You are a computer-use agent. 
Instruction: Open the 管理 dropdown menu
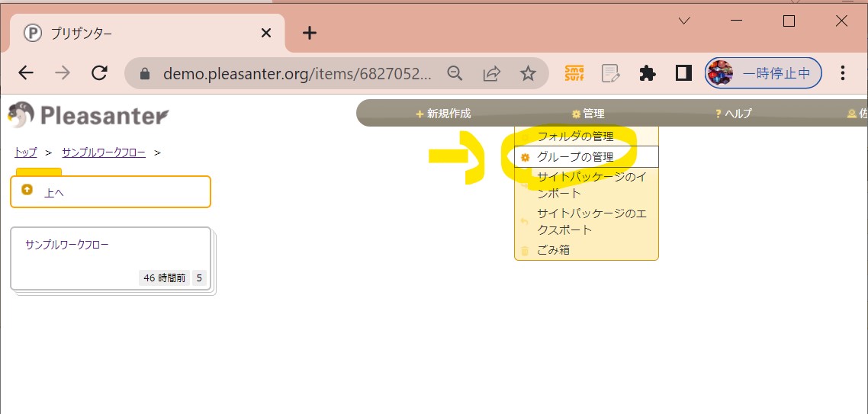point(588,114)
